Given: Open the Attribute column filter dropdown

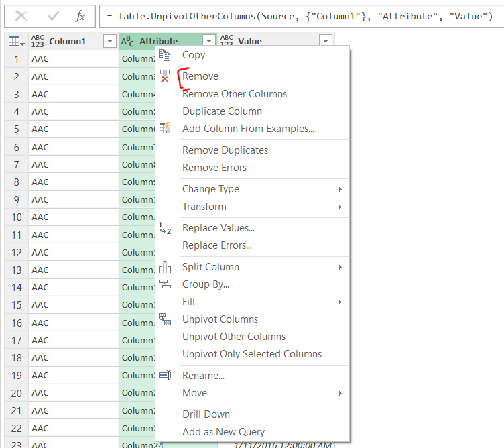Looking at the screenshot, I should 209,41.
